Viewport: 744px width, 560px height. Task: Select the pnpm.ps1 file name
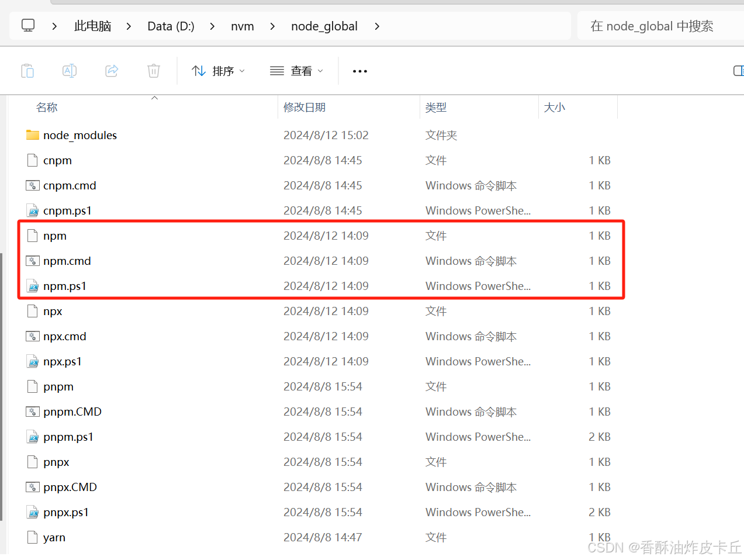coord(68,437)
